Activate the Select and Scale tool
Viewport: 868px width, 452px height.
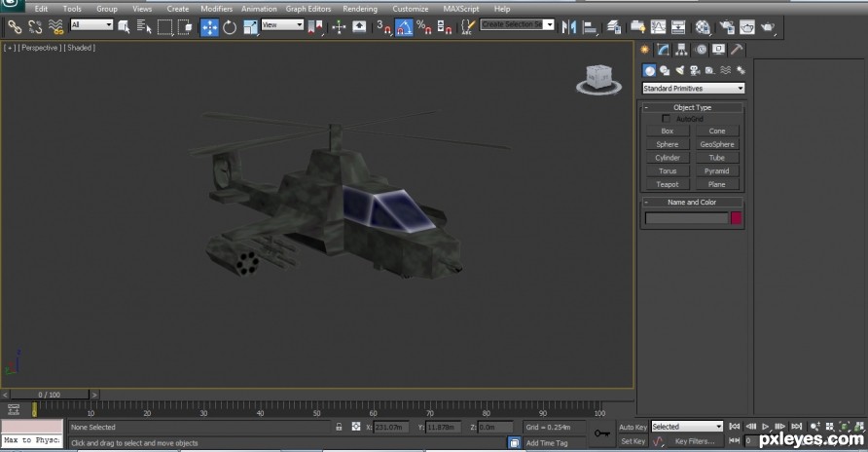250,26
